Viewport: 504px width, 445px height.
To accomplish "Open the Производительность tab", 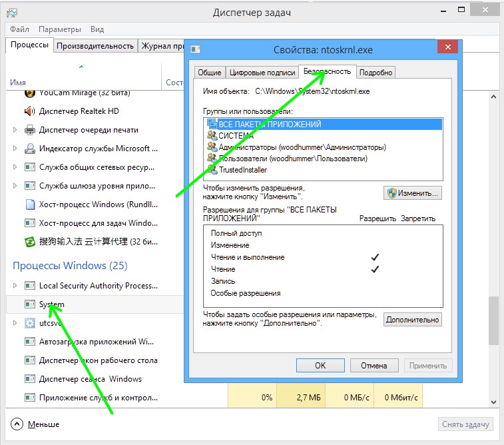I will (95, 46).
